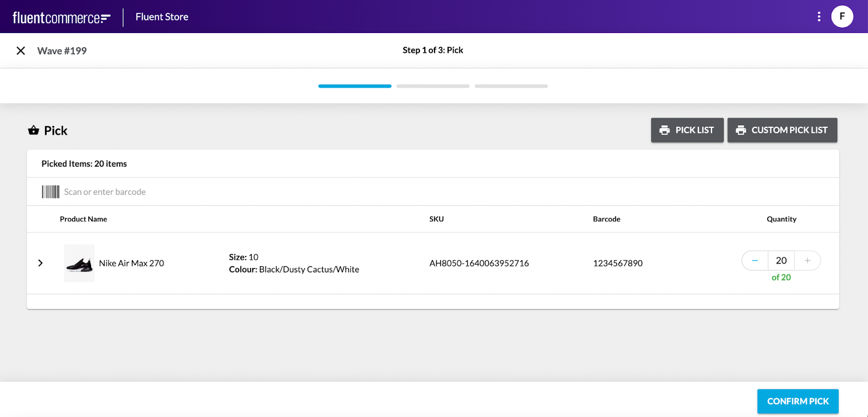Select the first blue progress step bar
868x417 pixels.
coord(355,86)
